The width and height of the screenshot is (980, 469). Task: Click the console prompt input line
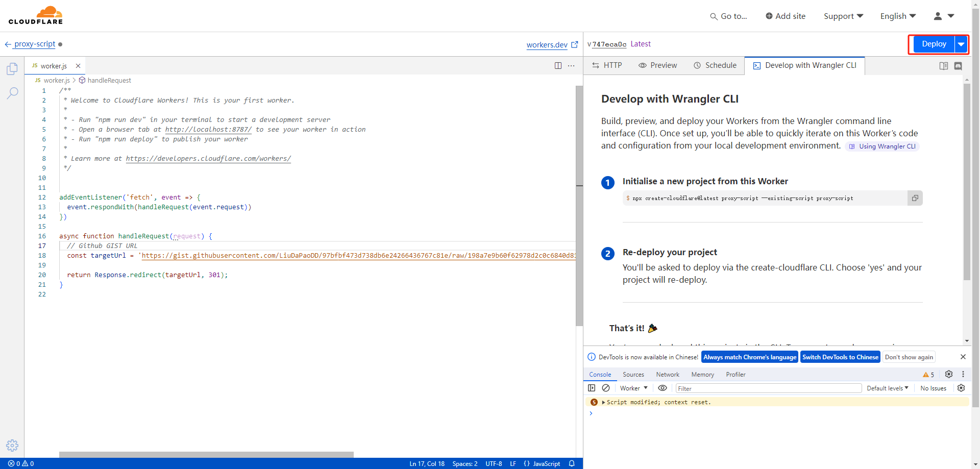(779, 413)
